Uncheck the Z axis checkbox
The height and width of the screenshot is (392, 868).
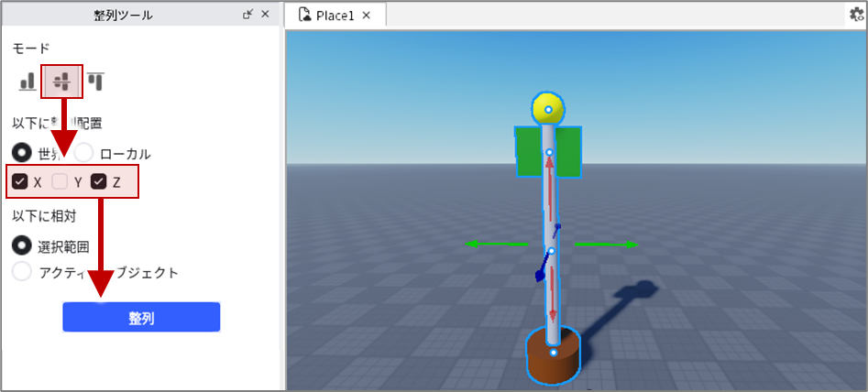(99, 181)
